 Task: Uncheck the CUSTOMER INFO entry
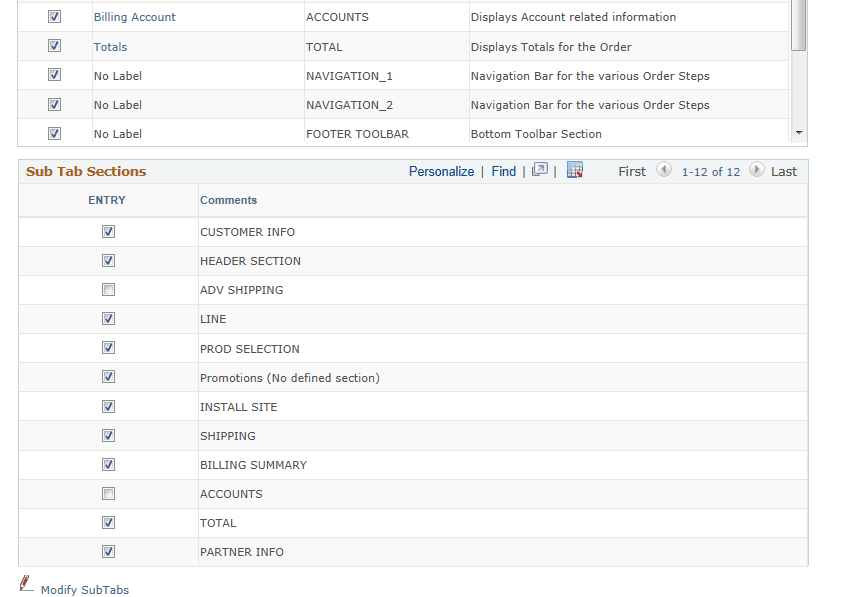coord(107,231)
